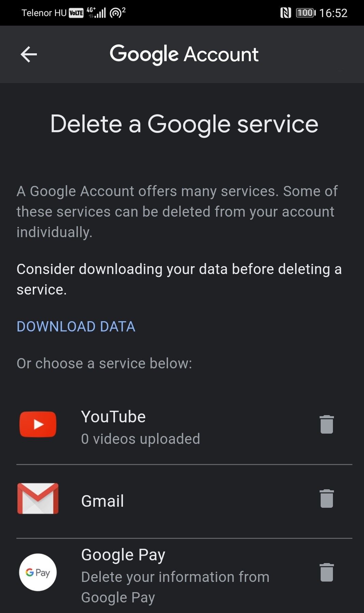Screen dimensions: 364x613
Task: Select the Gmail service label
Action: tap(102, 501)
